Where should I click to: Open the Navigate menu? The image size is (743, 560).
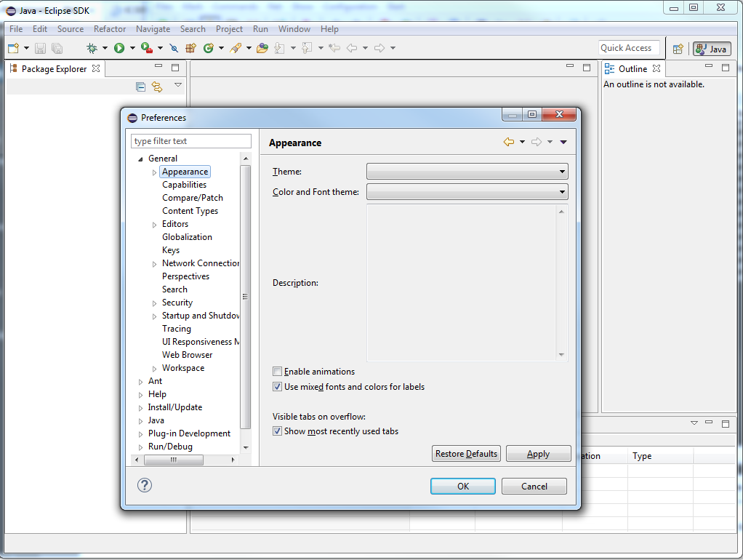pos(153,29)
